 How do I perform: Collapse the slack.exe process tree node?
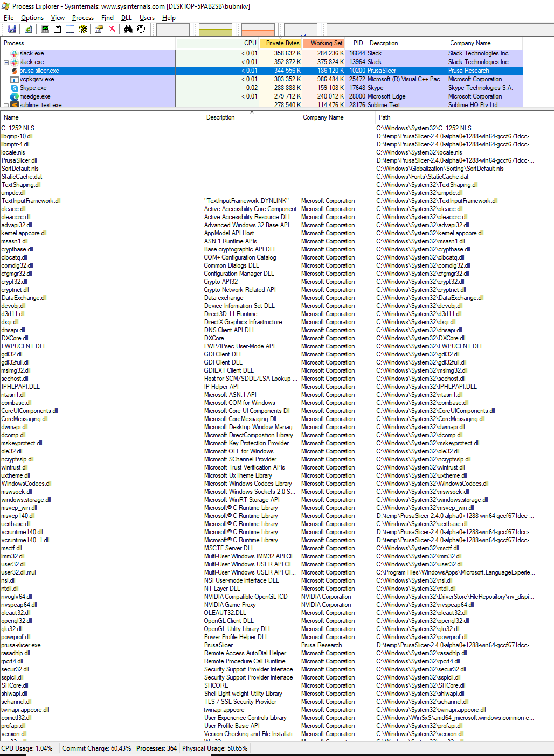click(x=6, y=62)
